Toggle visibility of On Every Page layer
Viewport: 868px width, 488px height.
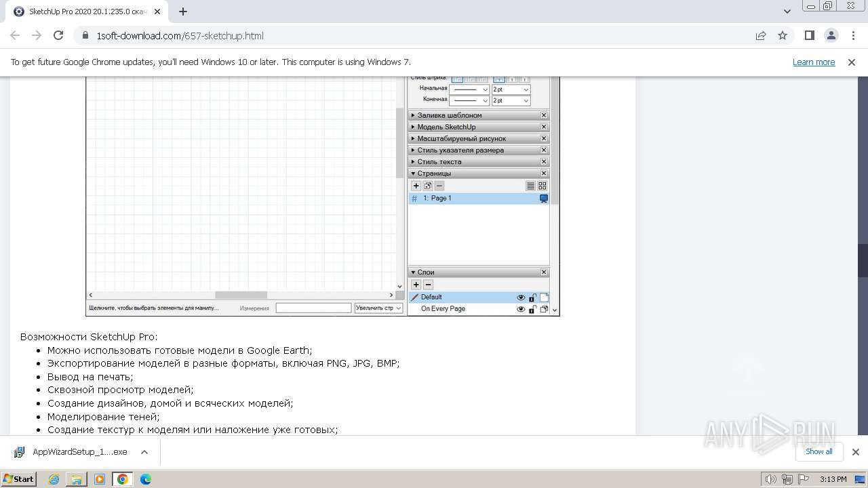pos(521,309)
